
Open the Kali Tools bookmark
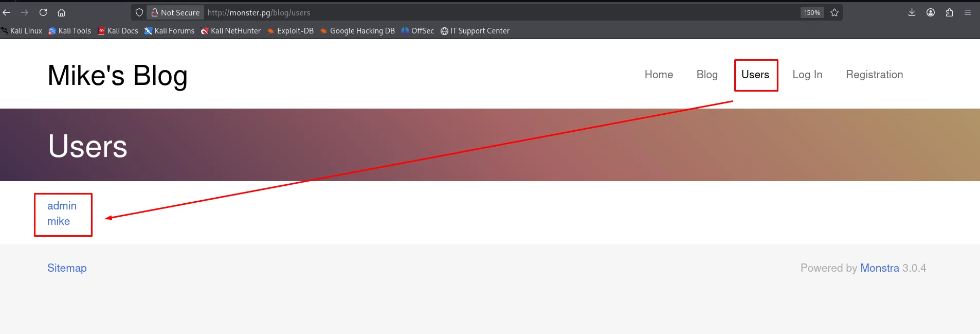70,31
